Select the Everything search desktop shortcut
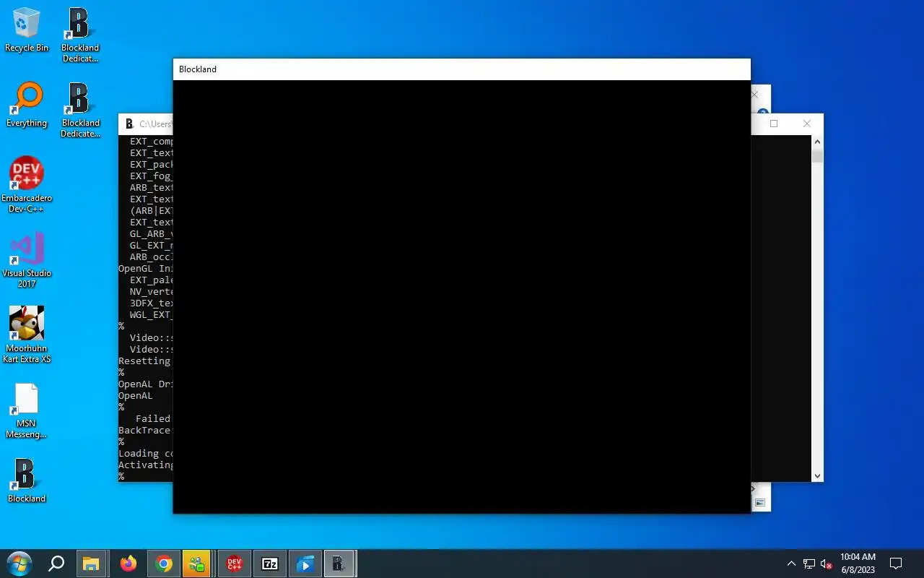The width and height of the screenshot is (924, 578). (x=27, y=105)
